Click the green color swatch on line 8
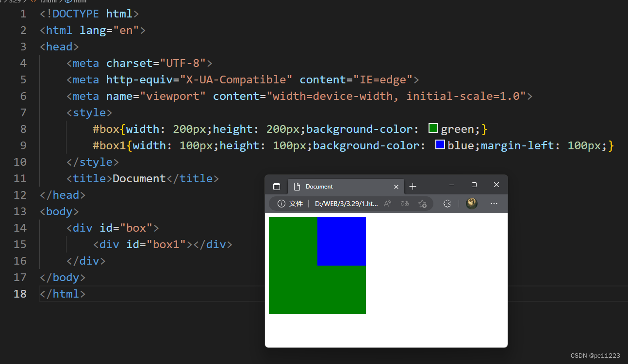The height and width of the screenshot is (364, 628). tap(433, 128)
